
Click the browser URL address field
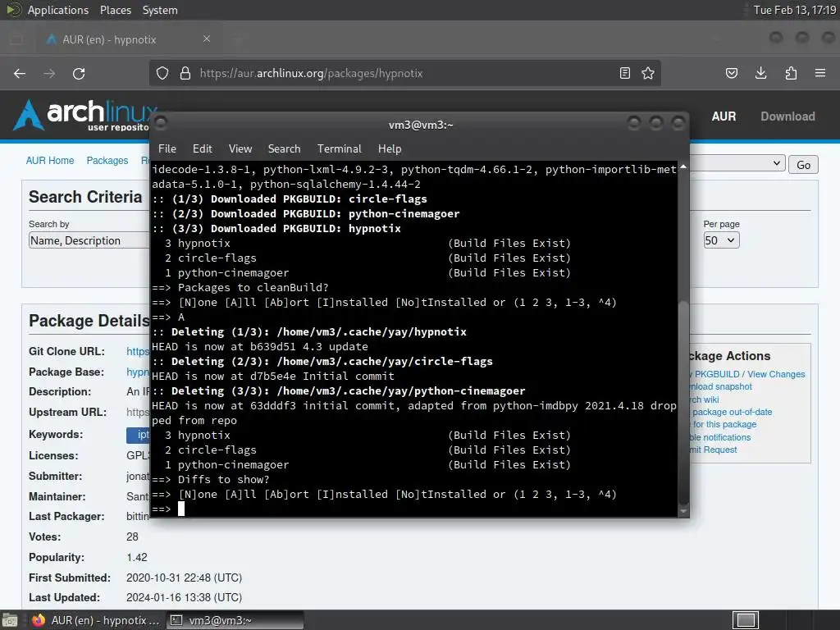(x=404, y=73)
